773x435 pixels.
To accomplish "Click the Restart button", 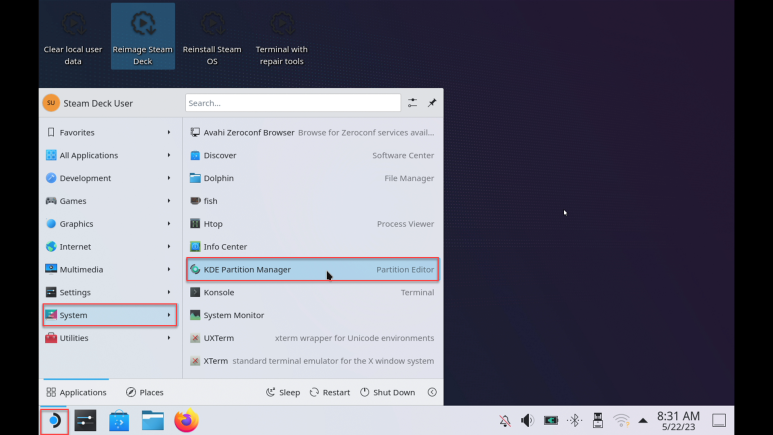I will coord(330,392).
